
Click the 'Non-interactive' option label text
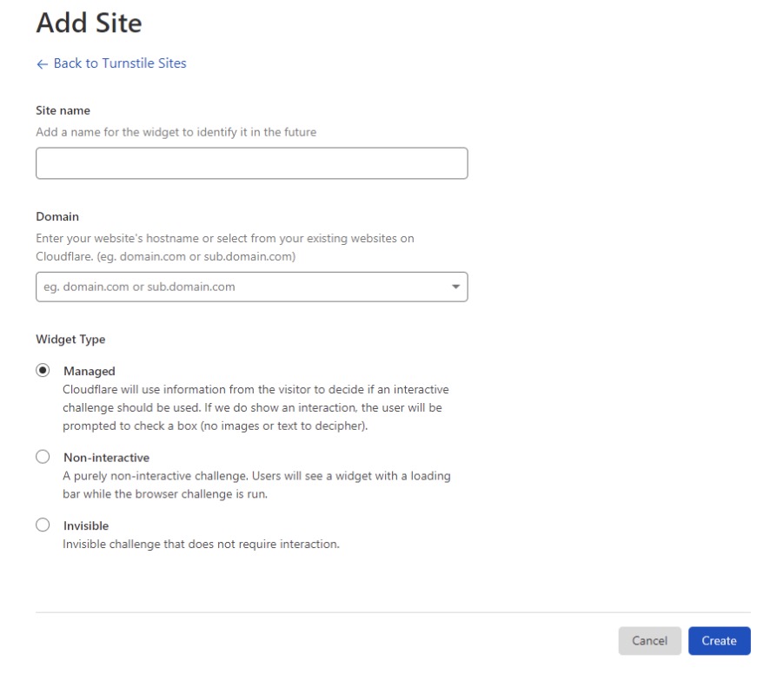106,458
